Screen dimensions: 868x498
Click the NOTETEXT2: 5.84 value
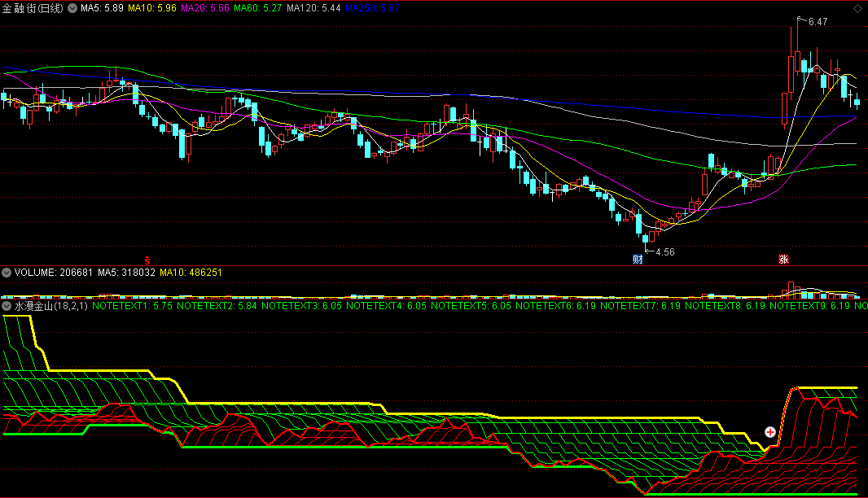coord(217,306)
